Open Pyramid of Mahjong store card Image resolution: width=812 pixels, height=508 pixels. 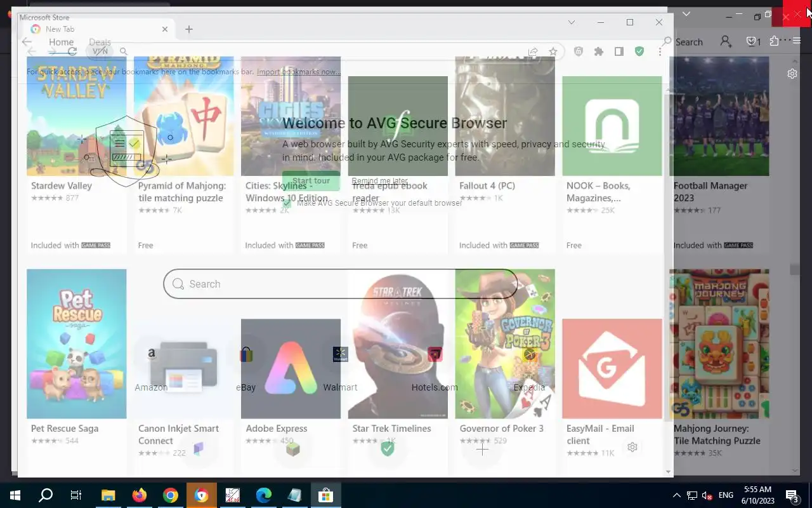183,154
